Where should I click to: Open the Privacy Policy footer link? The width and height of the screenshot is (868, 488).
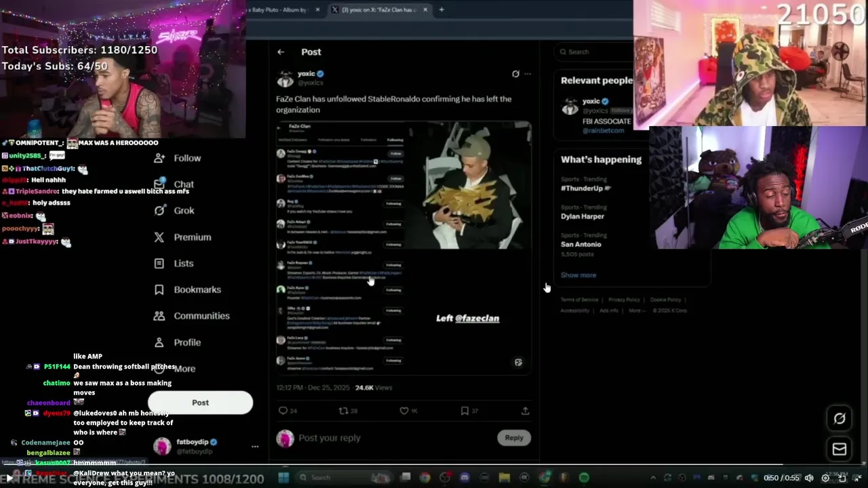coord(624,300)
